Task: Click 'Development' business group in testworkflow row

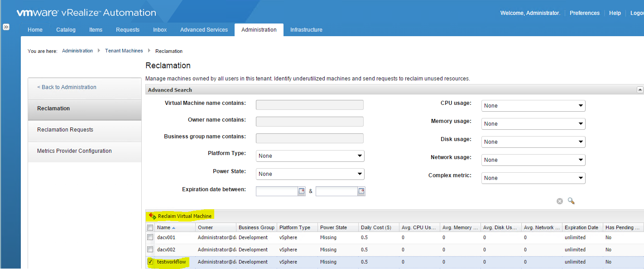Action: (253, 262)
